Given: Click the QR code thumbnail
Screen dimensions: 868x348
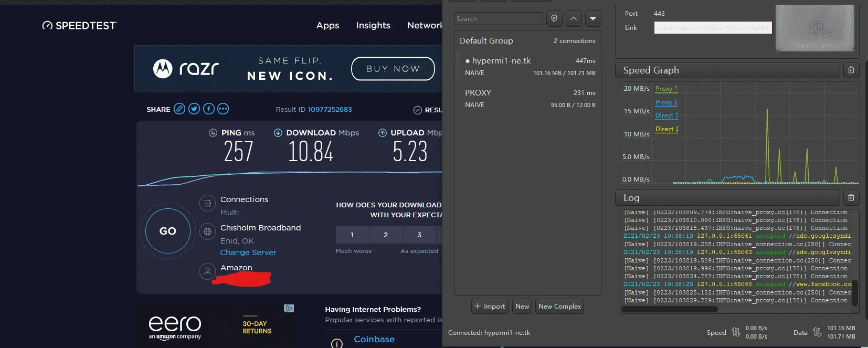Looking at the screenshot, I should coord(814,28).
